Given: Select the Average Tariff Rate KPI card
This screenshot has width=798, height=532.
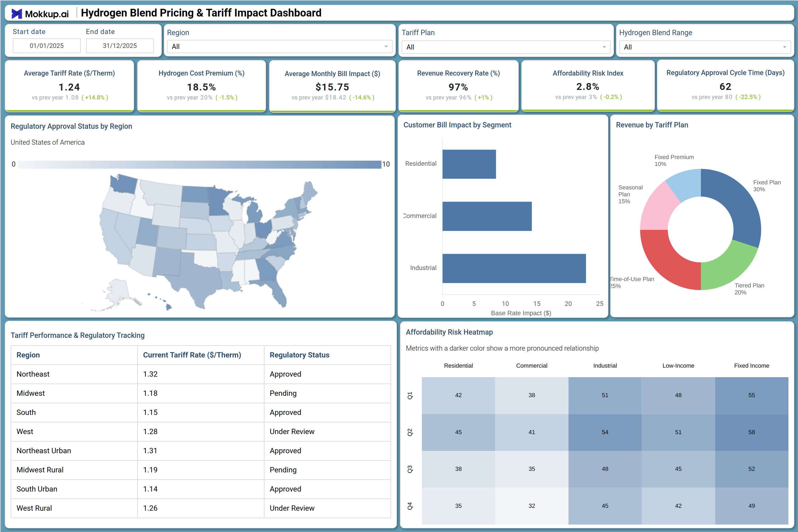Looking at the screenshot, I should coord(69,86).
